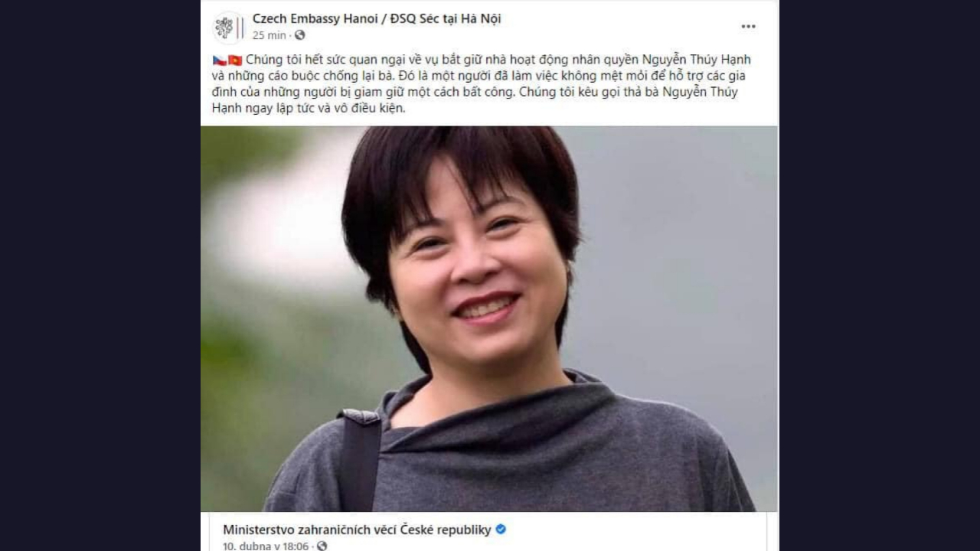Image resolution: width=980 pixels, height=551 pixels.
Task: Click the public globe icon beside 25 min
Action: coord(300,35)
